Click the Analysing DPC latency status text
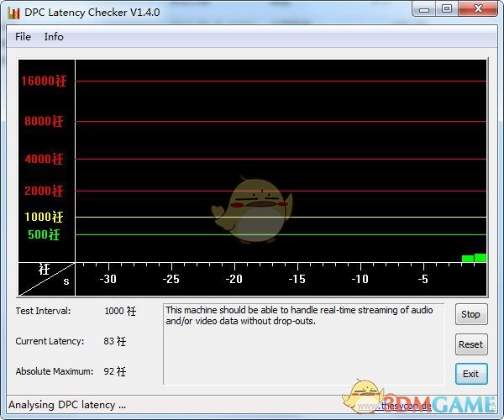The height and width of the screenshot is (420, 504). pos(67,405)
